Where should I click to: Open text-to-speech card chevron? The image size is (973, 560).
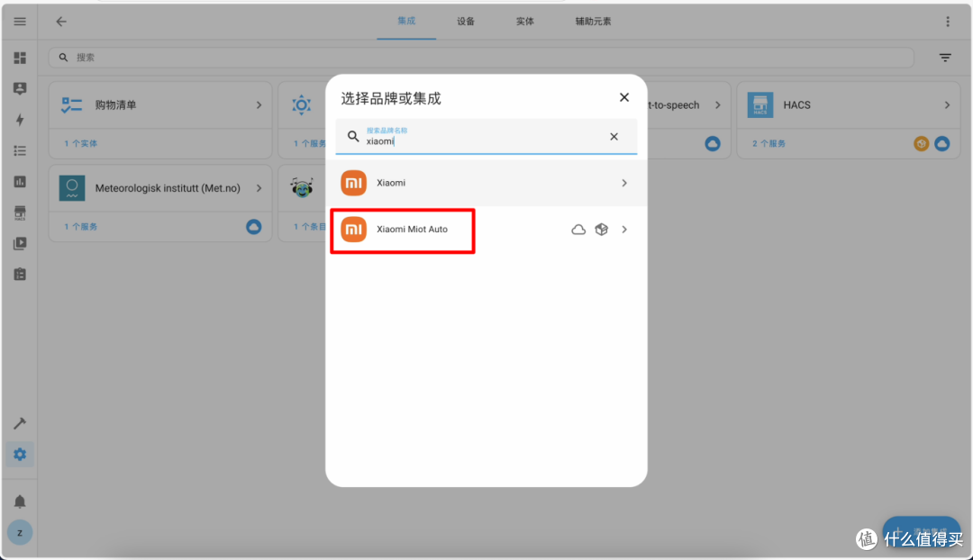point(717,104)
